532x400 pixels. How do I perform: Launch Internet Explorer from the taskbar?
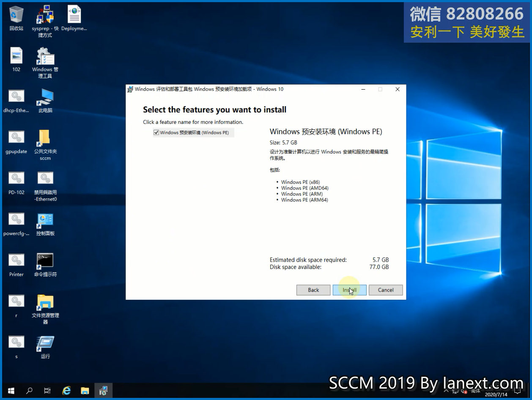tap(66, 391)
